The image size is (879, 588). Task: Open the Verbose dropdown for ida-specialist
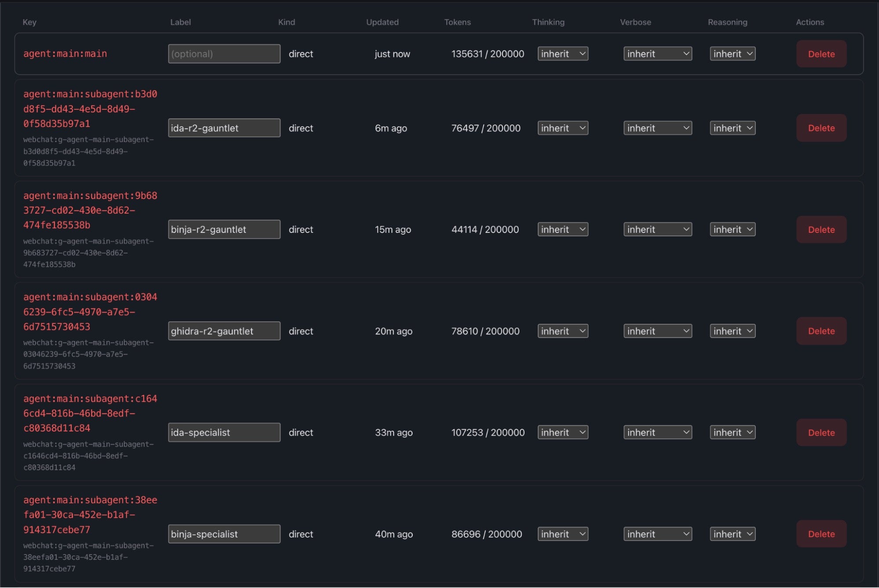(657, 432)
